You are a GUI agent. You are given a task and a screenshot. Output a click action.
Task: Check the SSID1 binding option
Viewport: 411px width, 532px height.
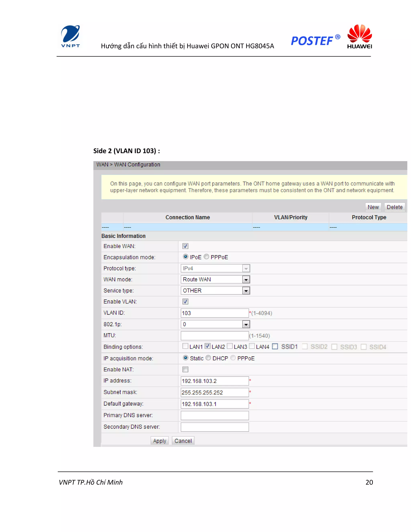[275, 347]
